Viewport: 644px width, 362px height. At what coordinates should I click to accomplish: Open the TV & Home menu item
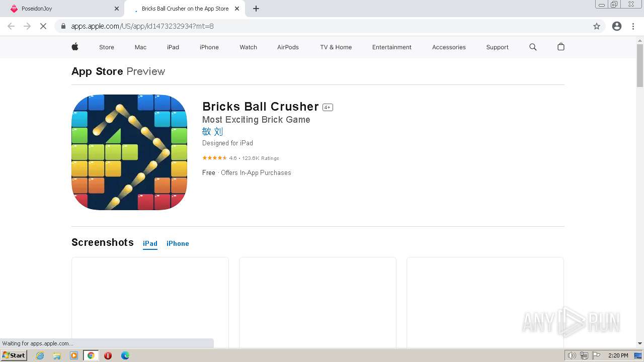pos(336,47)
